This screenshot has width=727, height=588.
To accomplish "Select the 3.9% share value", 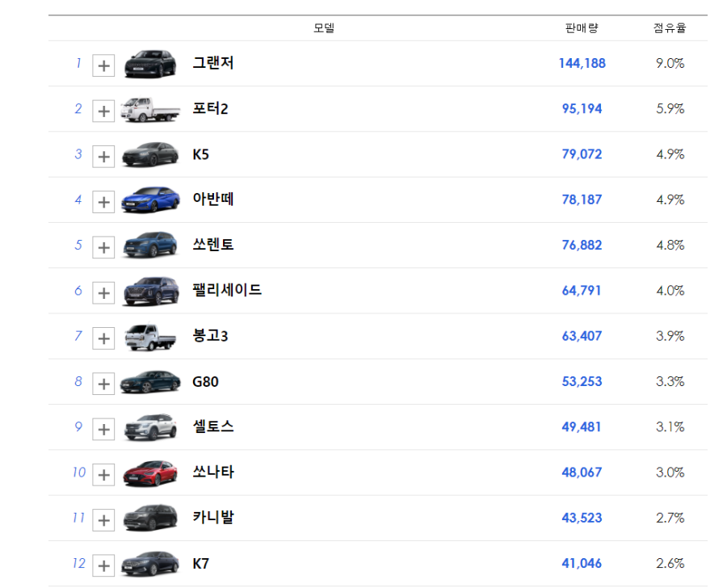I will coord(670,336).
